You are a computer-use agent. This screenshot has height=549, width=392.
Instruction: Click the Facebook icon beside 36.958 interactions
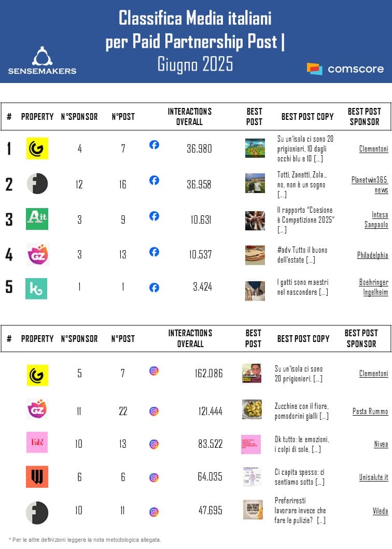pos(154,180)
